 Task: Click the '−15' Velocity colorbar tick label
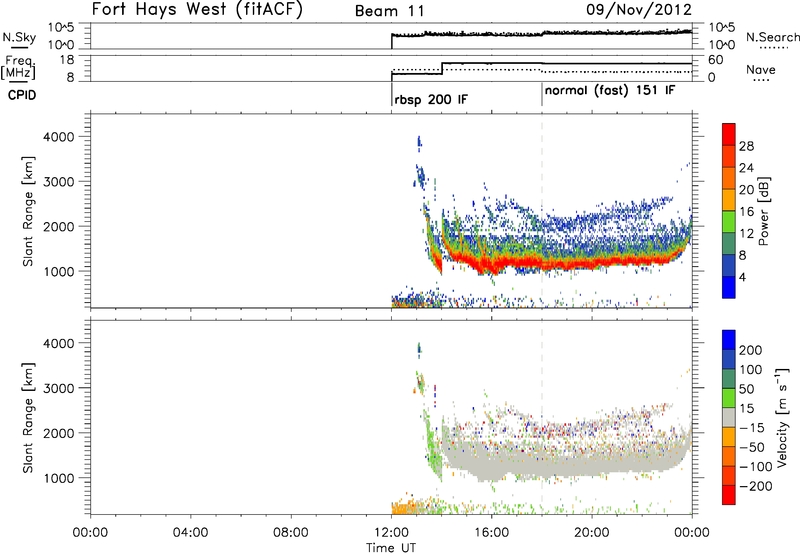751,428
